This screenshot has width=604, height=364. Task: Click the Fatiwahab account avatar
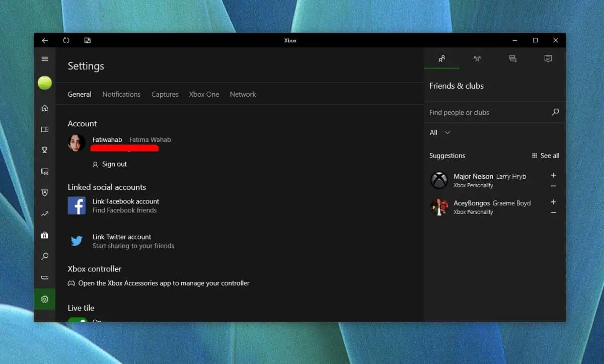(x=77, y=143)
